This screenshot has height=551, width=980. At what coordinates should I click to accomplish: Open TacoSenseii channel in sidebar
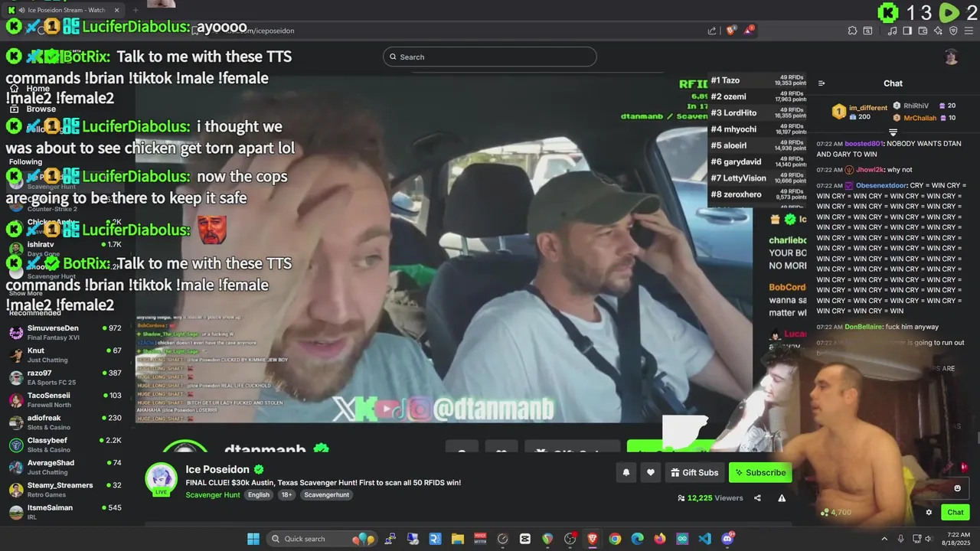click(x=67, y=400)
